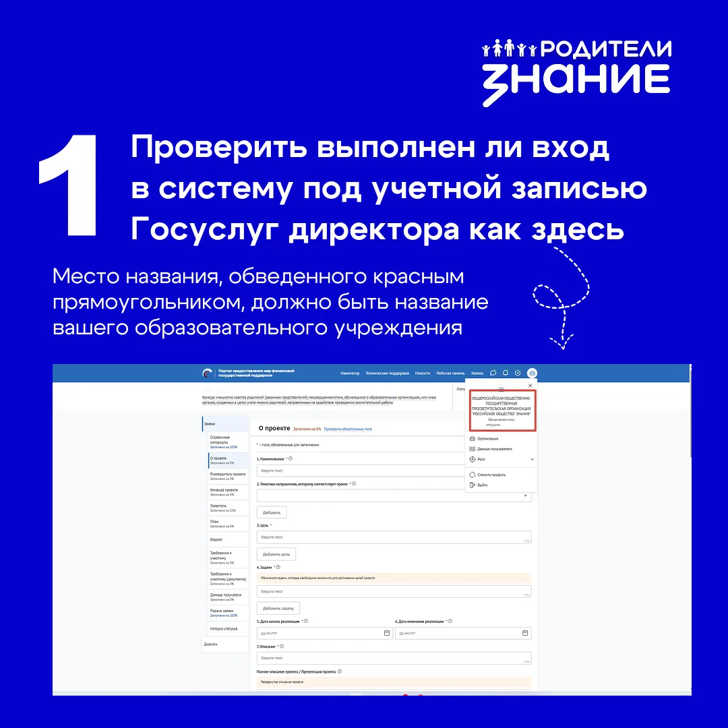Open Рабочая панель in the top menu

[x=450, y=373]
